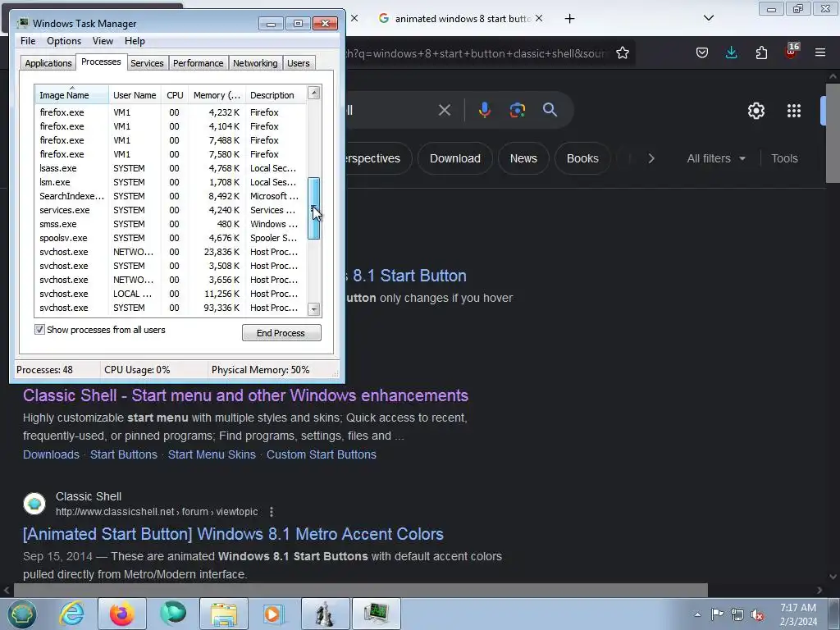The image size is (840, 630).
Task: Click process list scroll down arrow
Action: click(314, 309)
